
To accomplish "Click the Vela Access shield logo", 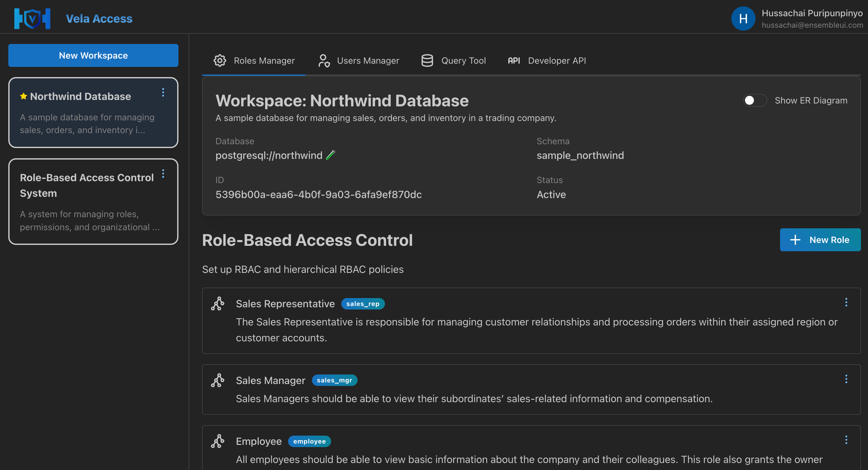I will coord(33,18).
